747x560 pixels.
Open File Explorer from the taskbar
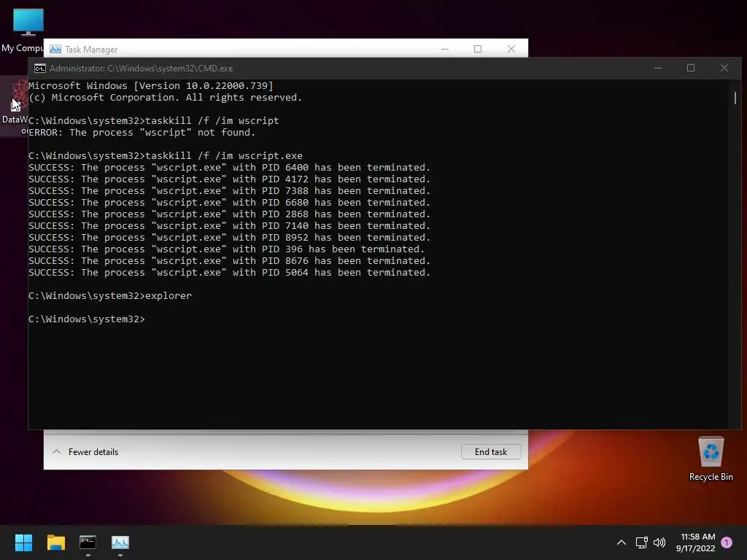(x=55, y=542)
